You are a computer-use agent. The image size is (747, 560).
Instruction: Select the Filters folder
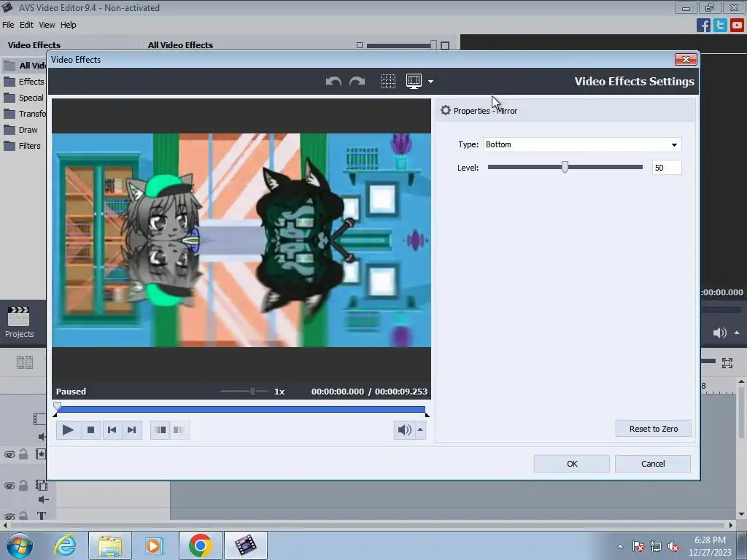pos(23,146)
